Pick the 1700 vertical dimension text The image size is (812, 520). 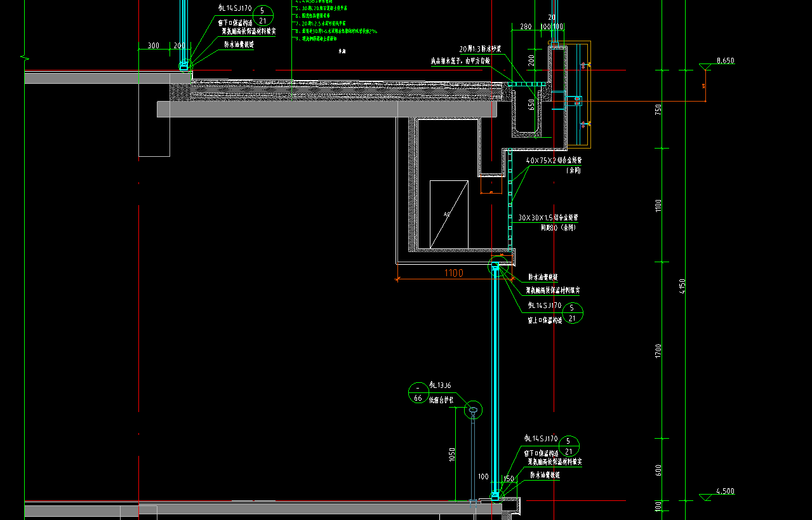pos(658,350)
